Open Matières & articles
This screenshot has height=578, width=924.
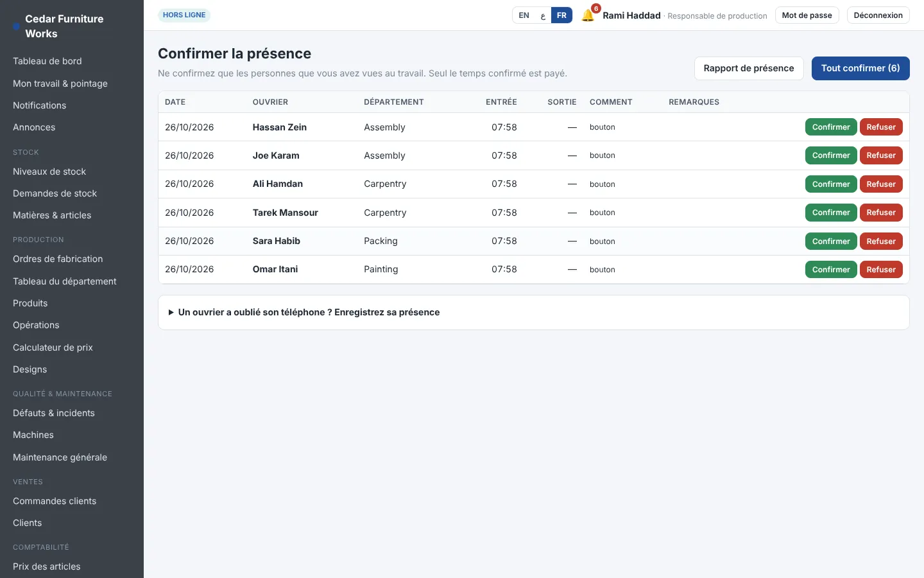[x=52, y=215]
